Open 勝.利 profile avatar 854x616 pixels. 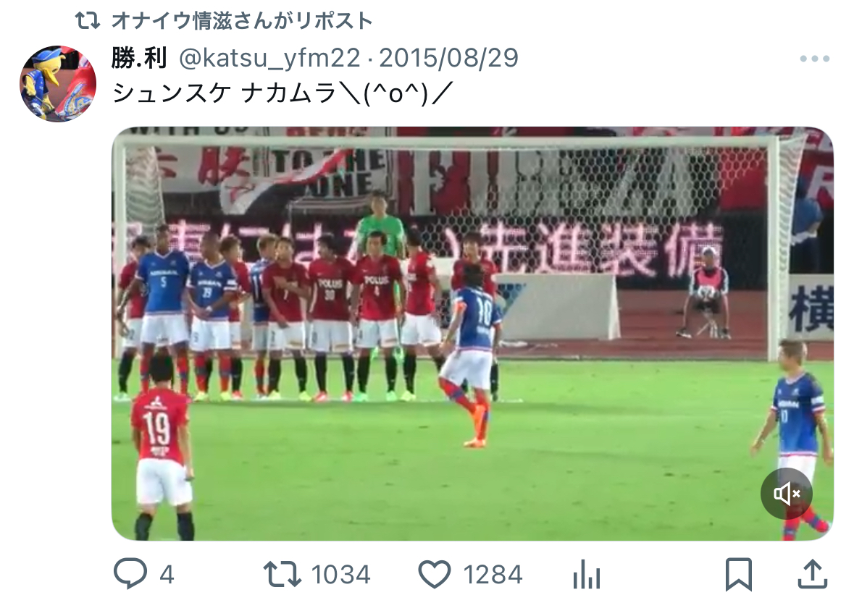pyautogui.click(x=58, y=84)
